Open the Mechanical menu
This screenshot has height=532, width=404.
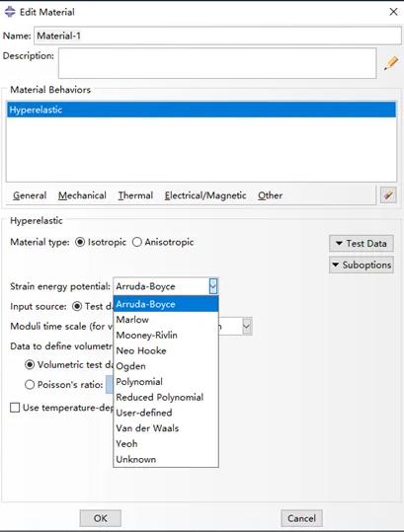pos(82,195)
